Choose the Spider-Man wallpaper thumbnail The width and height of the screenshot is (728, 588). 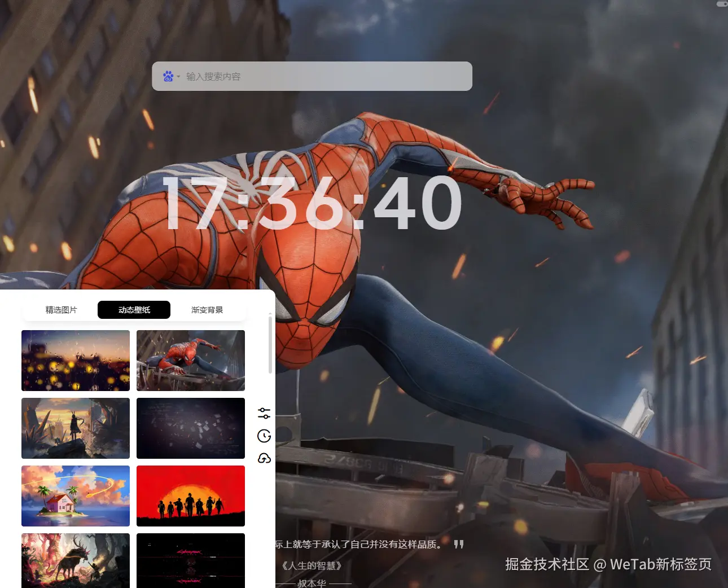pos(191,361)
